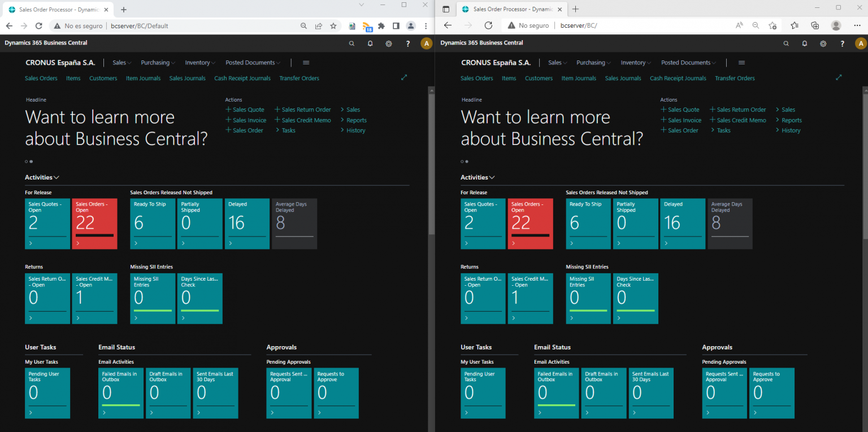Expand the Posted Documents dropdown
The image size is (868, 432).
point(250,62)
